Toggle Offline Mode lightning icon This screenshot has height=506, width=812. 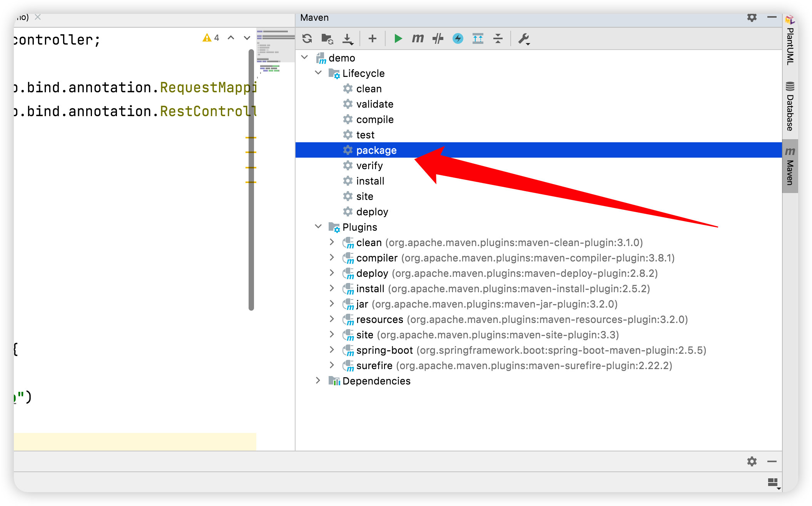[458, 38]
